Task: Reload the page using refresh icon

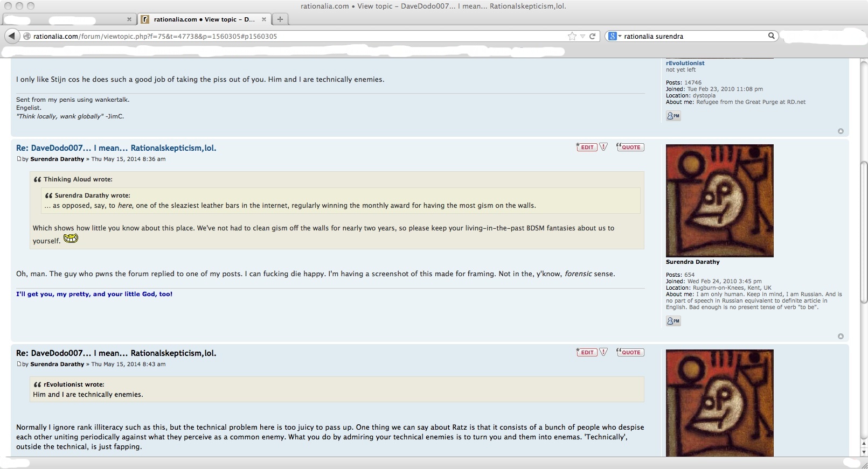Action: click(x=592, y=36)
